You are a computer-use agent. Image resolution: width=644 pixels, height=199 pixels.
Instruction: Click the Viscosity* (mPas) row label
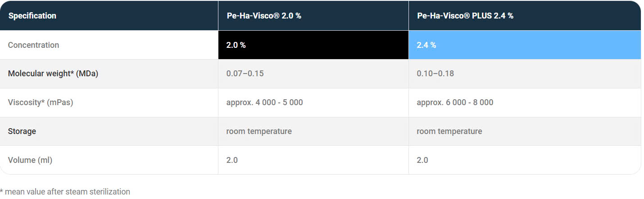pyautogui.click(x=41, y=102)
